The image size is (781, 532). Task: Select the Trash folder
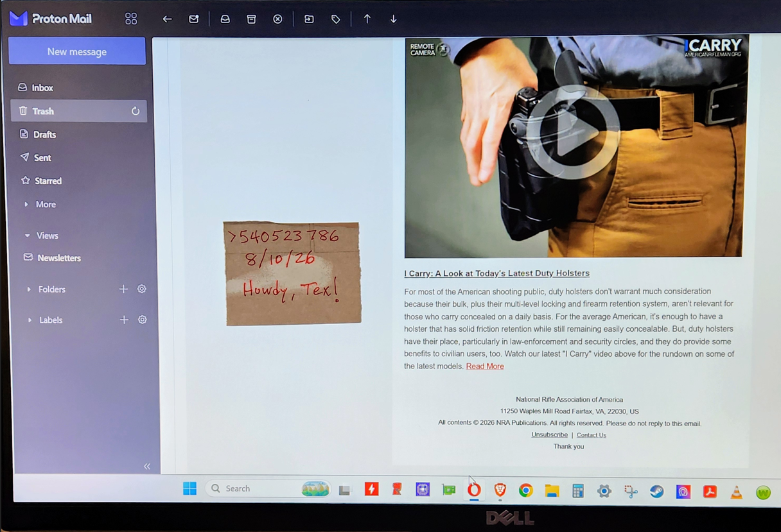79,111
